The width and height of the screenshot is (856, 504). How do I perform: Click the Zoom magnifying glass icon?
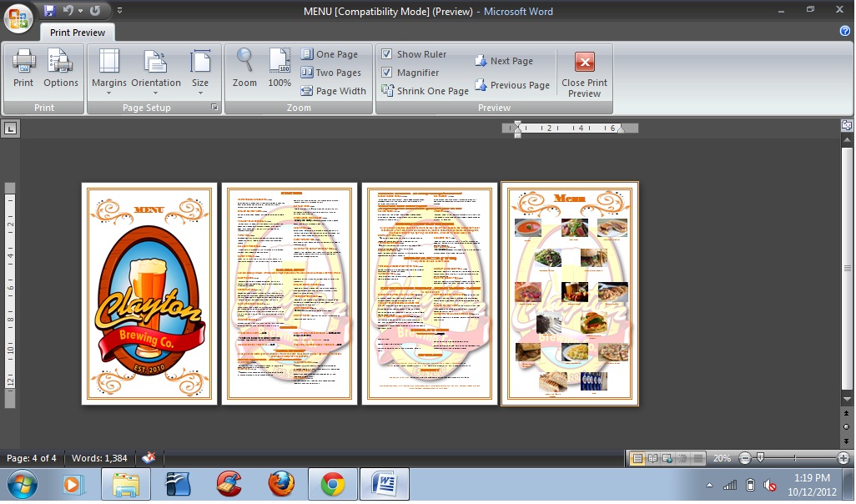244,68
